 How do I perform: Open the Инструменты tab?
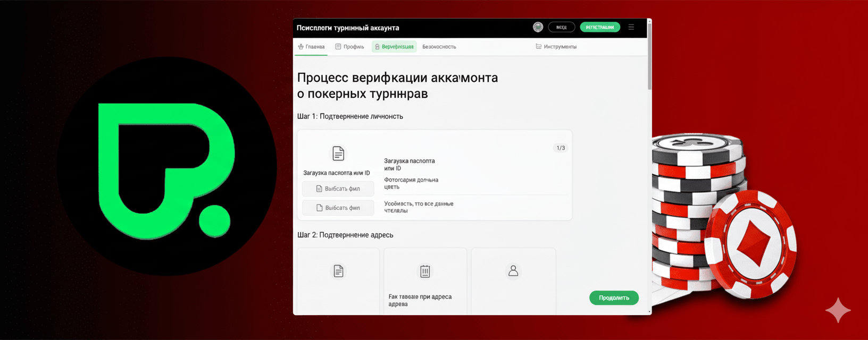point(556,47)
